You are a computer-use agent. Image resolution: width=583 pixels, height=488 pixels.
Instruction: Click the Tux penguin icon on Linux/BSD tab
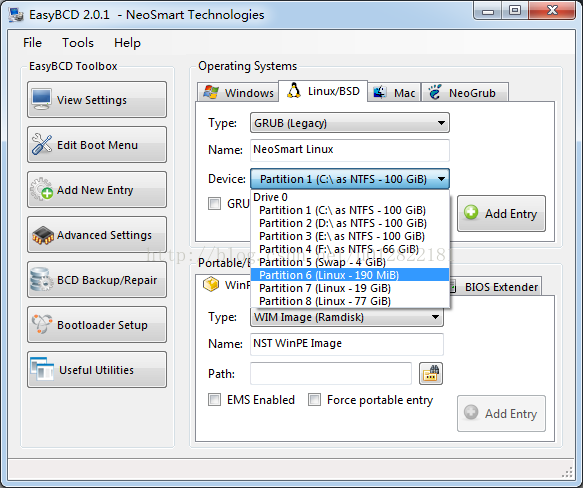[x=294, y=90]
